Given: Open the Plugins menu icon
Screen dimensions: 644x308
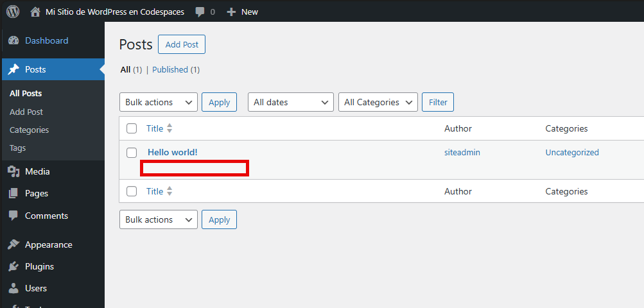Looking at the screenshot, I should 13,266.
